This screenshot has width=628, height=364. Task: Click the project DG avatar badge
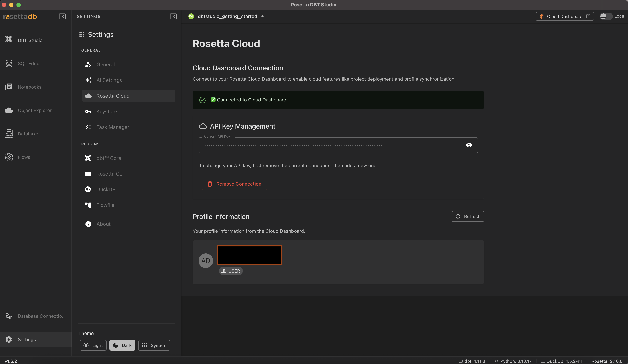191,16
